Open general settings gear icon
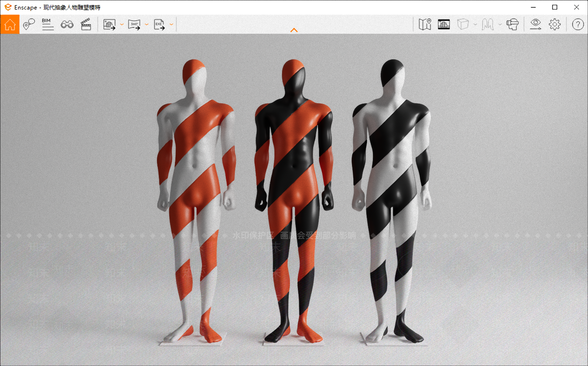This screenshot has width=588, height=366. (x=555, y=24)
